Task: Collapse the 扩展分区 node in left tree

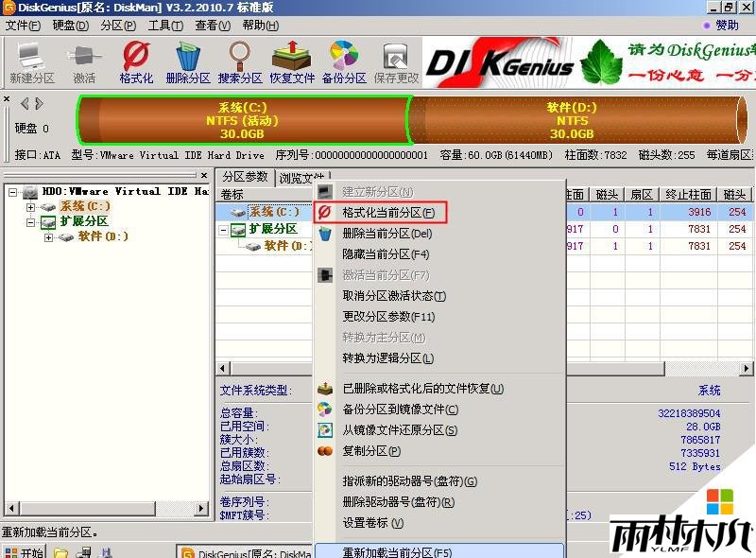Action: point(31,222)
